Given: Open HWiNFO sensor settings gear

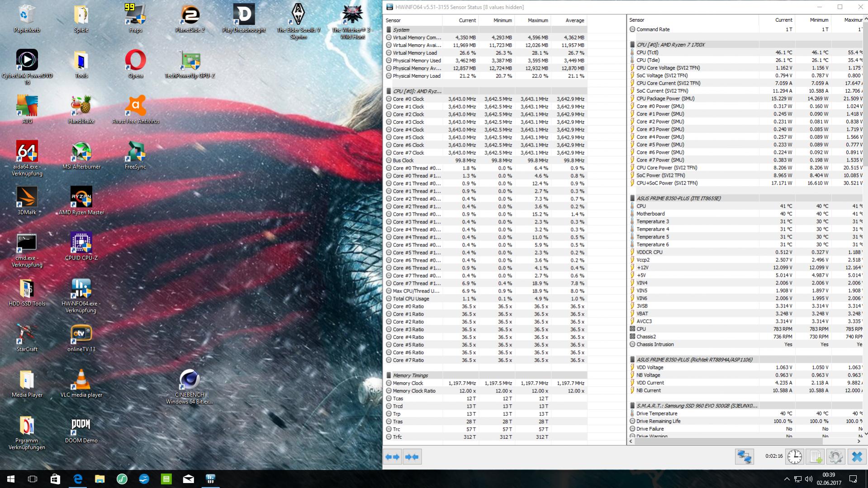Looking at the screenshot, I should pyautogui.click(x=835, y=457).
